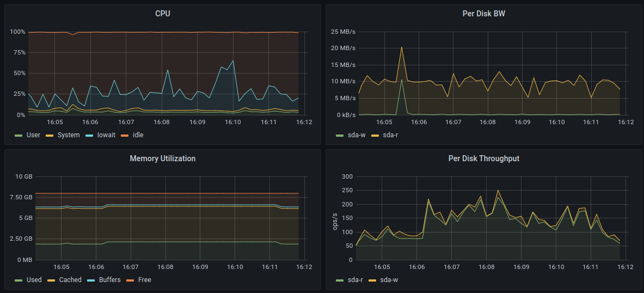Toggle sda-w label in Per Disk BW legend
The height and width of the screenshot is (293, 644).
coord(357,135)
